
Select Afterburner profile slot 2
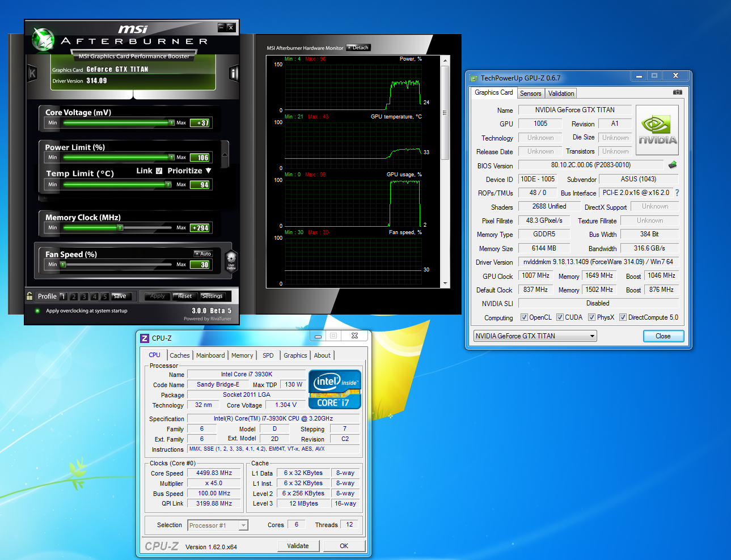point(74,296)
